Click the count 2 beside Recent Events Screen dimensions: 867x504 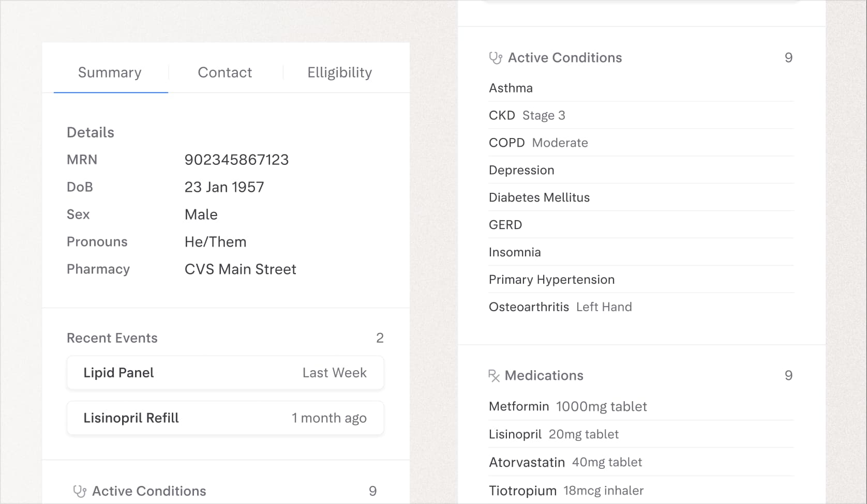pos(380,338)
